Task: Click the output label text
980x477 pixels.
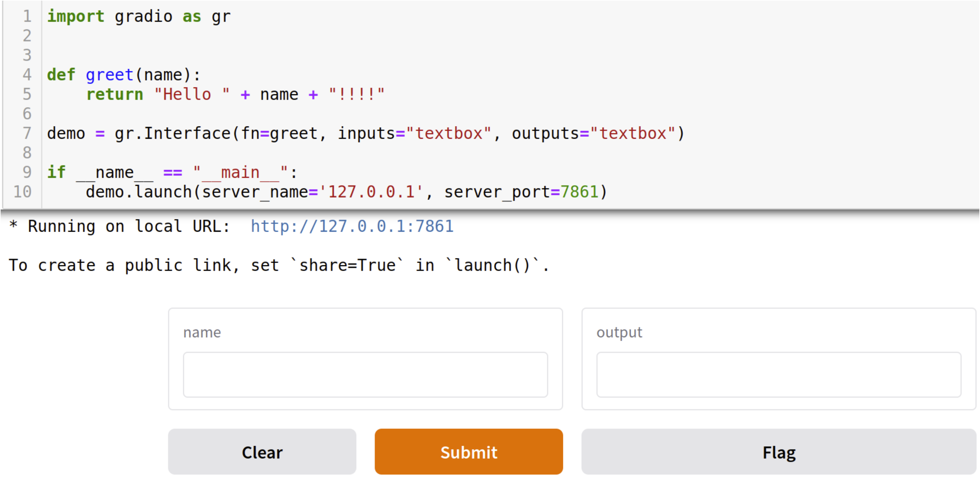Action: click(x=619, y=333)
